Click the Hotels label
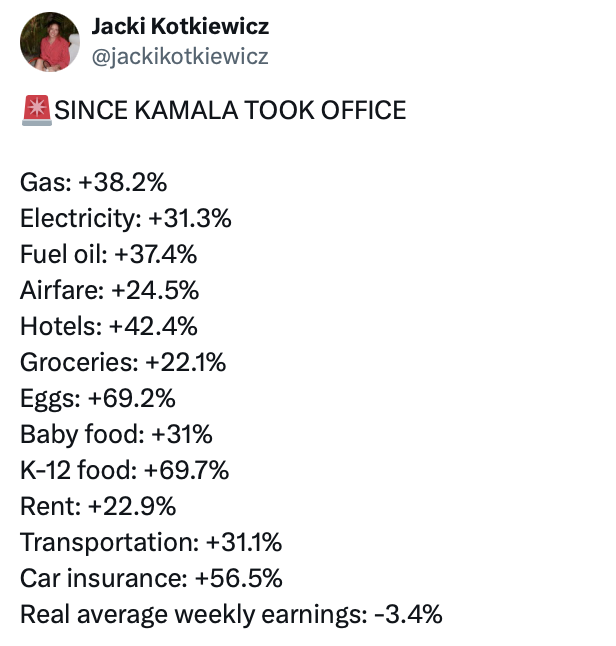 coord(61,326)
